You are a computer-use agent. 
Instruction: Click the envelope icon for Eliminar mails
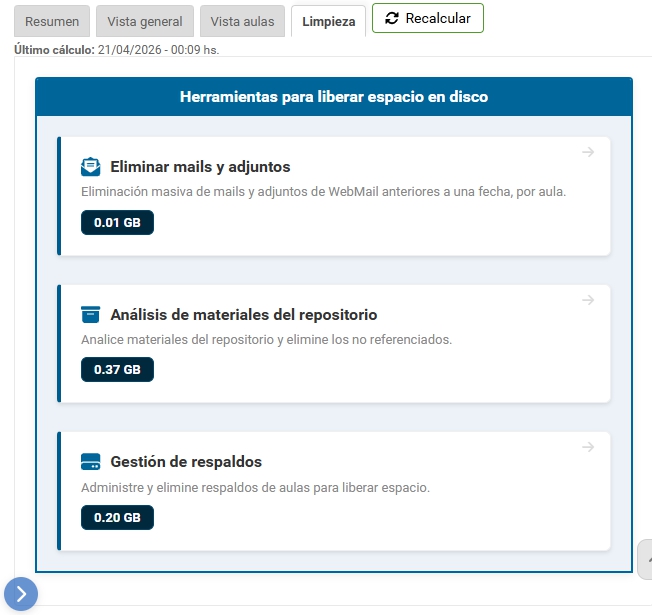pos(90,167)
